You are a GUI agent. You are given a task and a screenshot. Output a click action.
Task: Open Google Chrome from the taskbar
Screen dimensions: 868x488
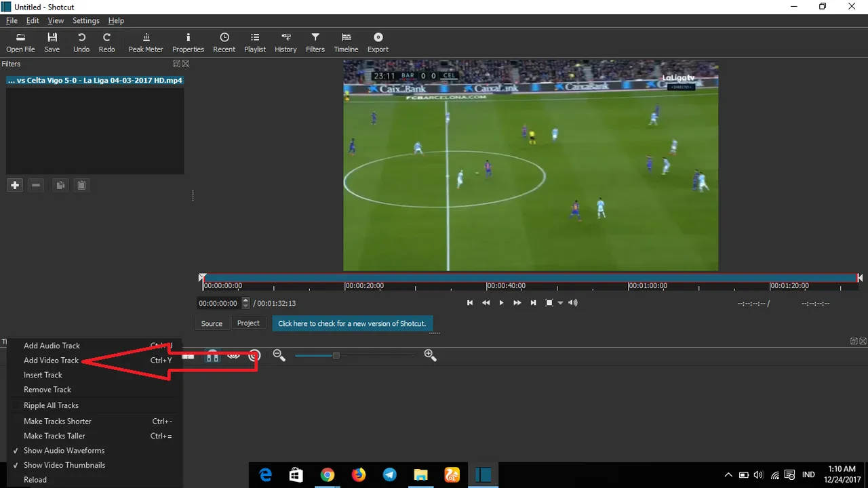(x=328, y=475)
